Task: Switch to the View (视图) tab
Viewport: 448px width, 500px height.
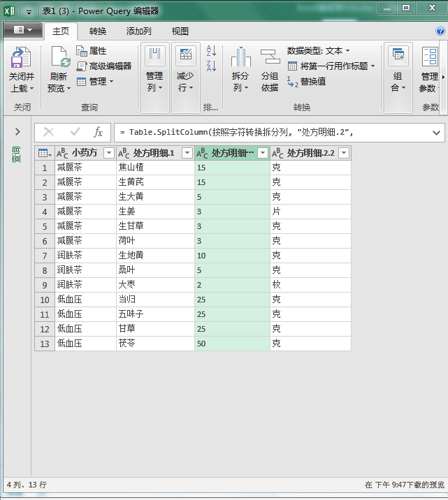Action: point(180,31)
